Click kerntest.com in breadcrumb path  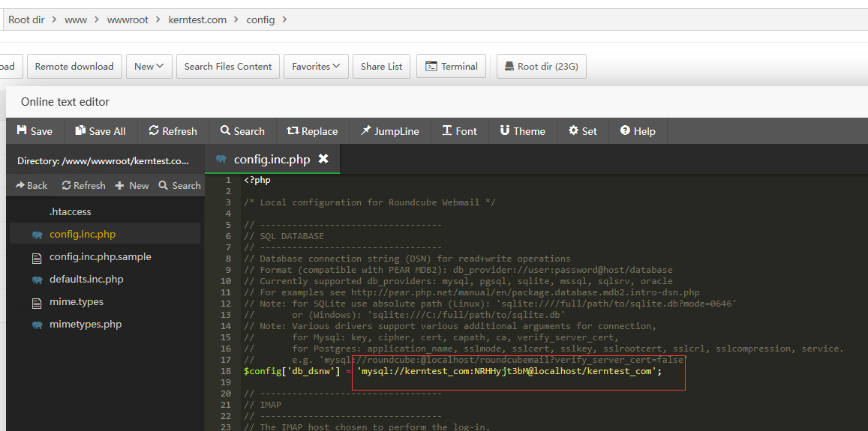(x=197, y=19)
